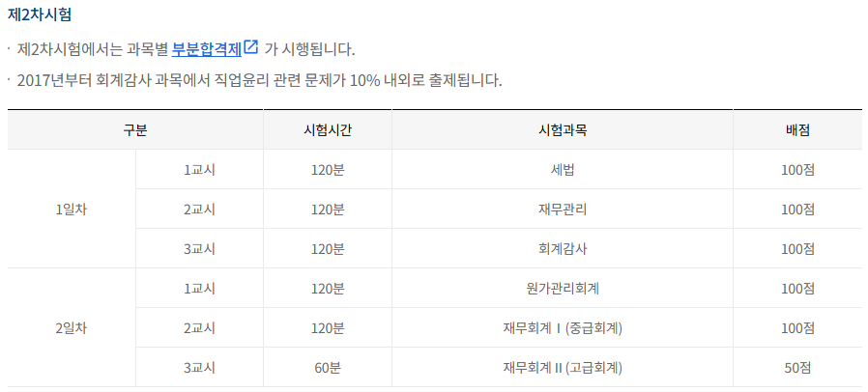Click the 1일차 row group cell
The height and width of the screenshot is (392, 868).
tap(72, 209)
